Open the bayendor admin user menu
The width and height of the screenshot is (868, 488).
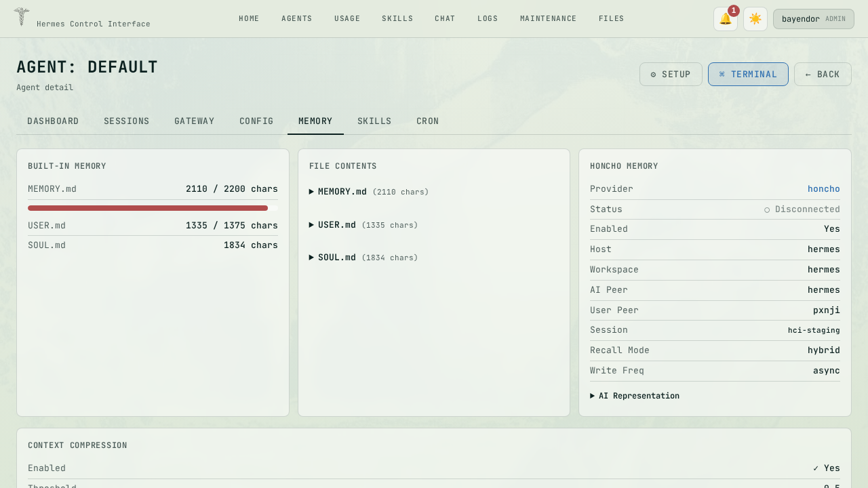tap(813, 19)
